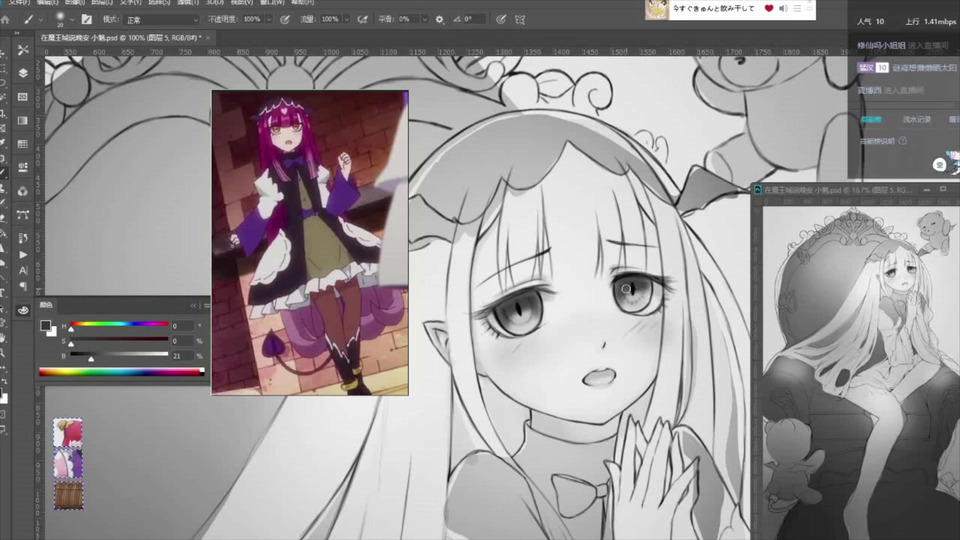Open the Swatches grid panel icon
The image size is (960, 540).
[23, 144]
